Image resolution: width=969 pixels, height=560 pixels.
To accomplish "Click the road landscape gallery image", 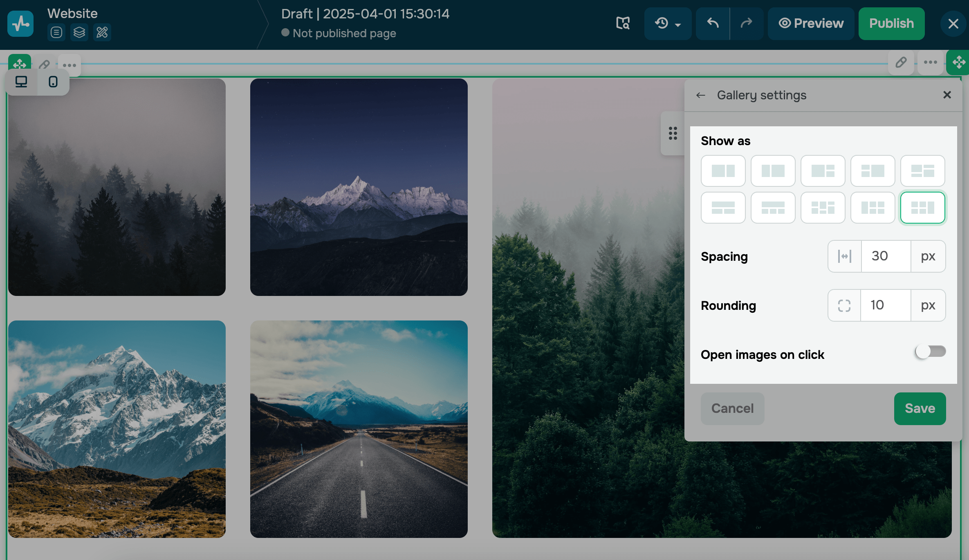I will coord(359,429).
